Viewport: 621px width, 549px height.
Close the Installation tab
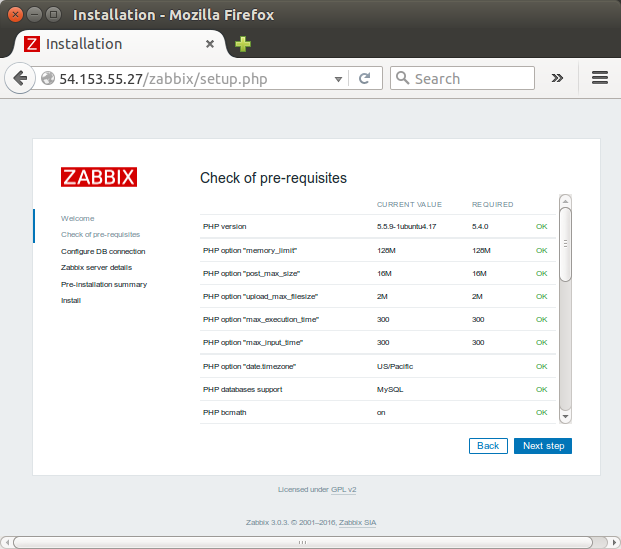pyautogui.click(x=210, y=44)
